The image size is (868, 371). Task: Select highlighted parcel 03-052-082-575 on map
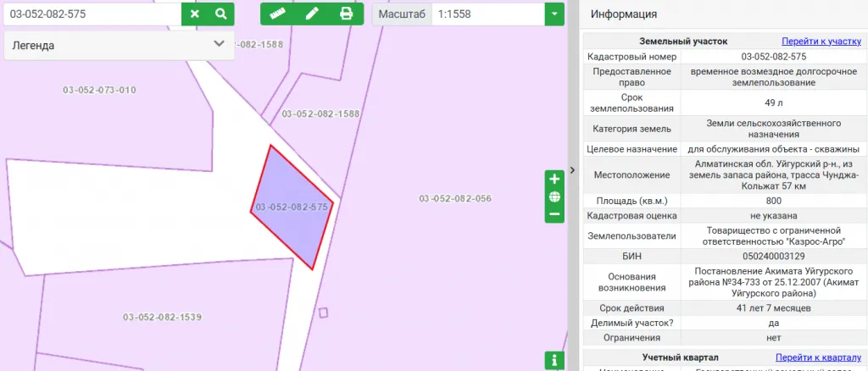pos(291,207)
